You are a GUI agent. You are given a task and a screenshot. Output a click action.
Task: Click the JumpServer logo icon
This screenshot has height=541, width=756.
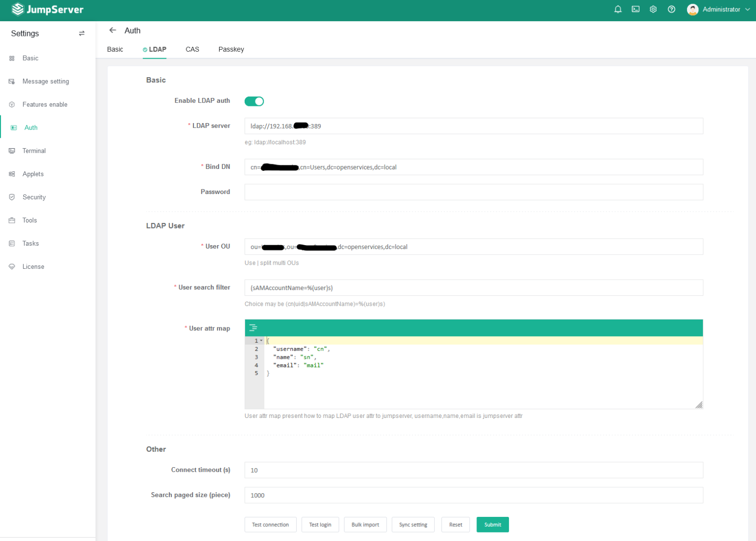[x=18, y=9]
